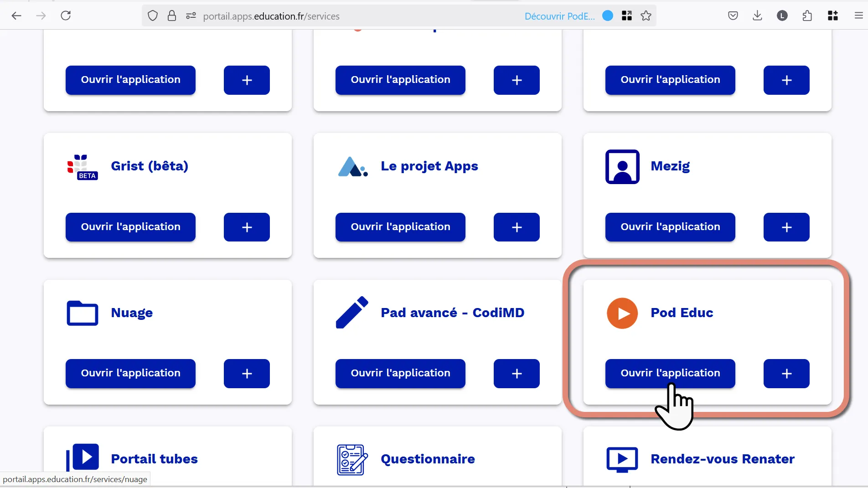Click the plus button on Pod Educ card

click(786, 374)
